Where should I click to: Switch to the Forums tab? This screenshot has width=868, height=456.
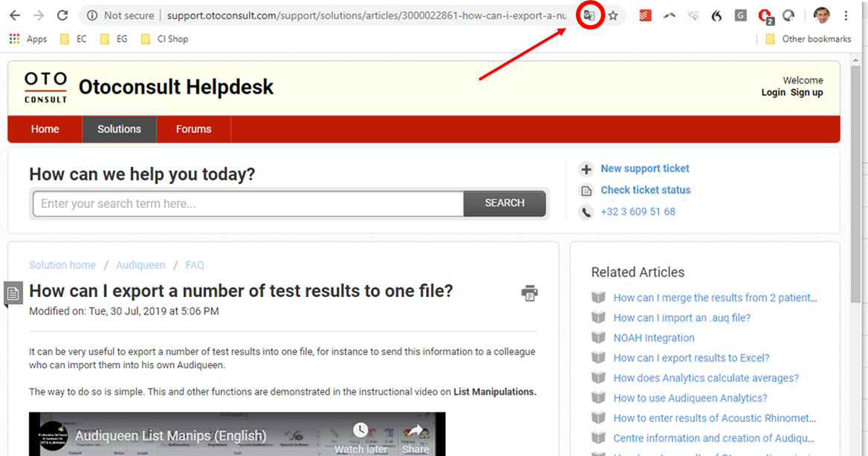[x=194, y=129]
